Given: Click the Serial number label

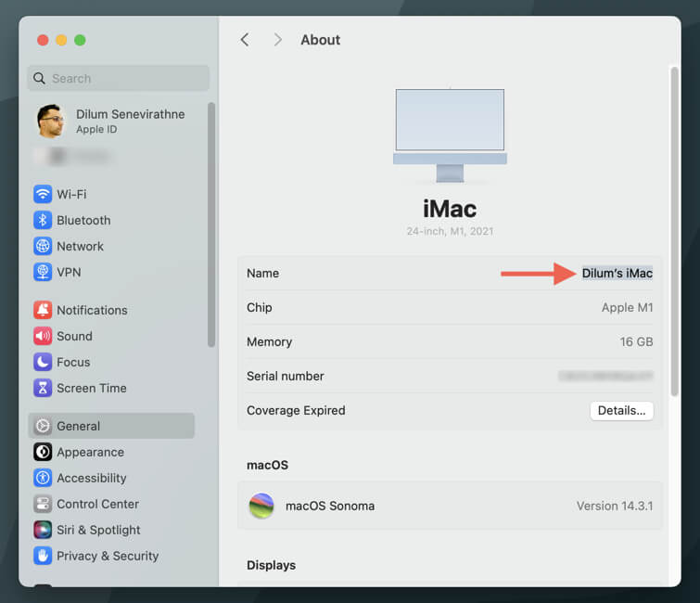Looking at the screenshot, I should click(x=286, y=376).
